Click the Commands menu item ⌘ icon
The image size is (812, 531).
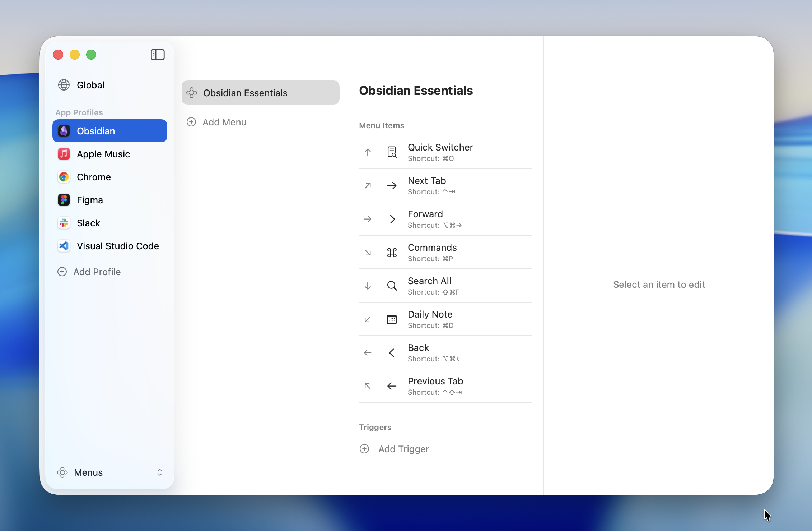(392, 253)
